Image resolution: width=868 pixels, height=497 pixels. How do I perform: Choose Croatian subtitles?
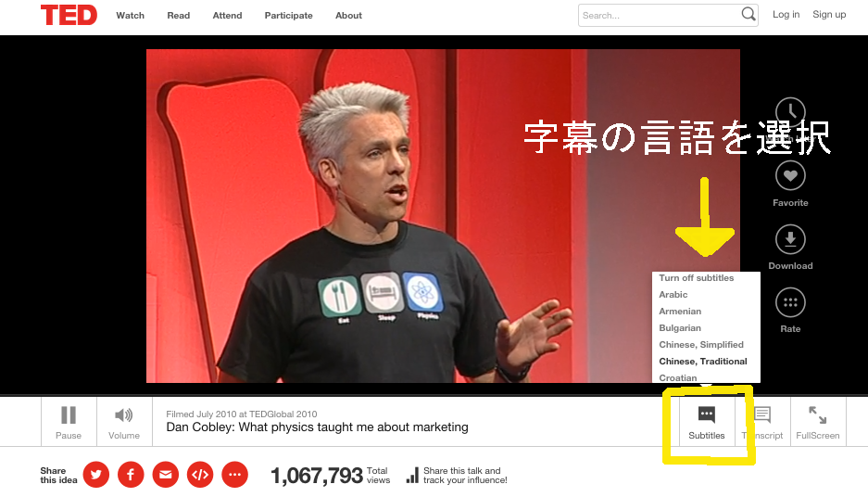[677, 378]
